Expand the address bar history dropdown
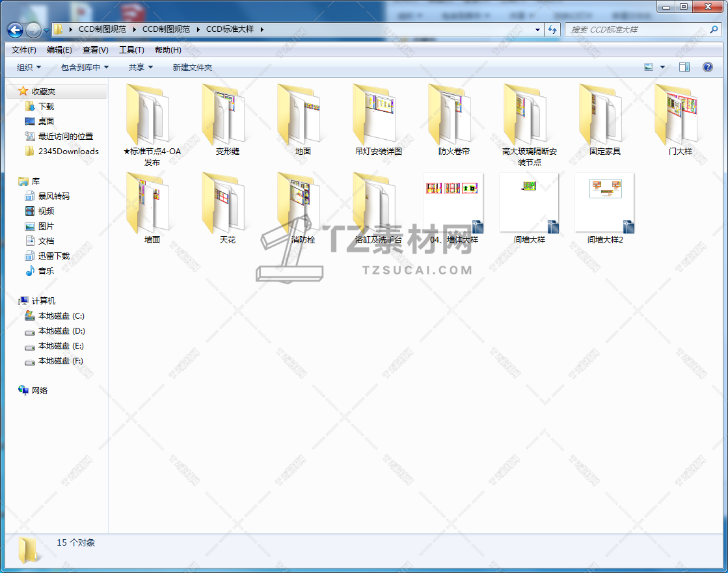 537,29
